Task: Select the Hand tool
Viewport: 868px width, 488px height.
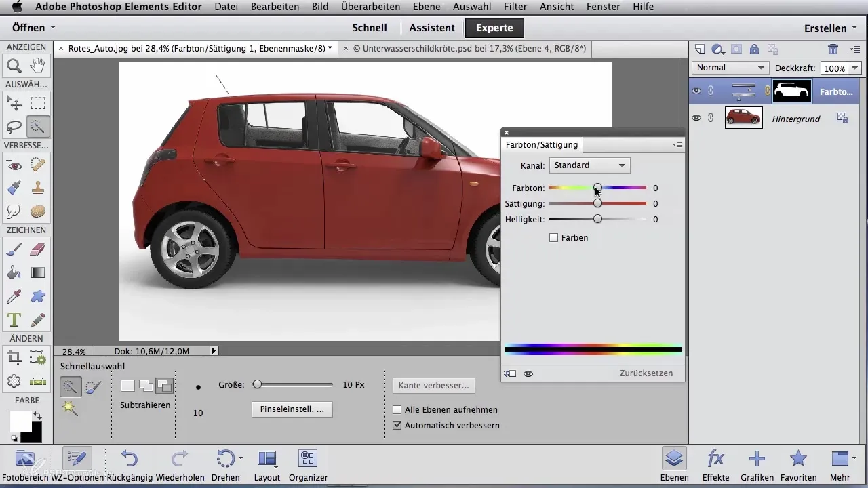Action: pyautogui.click(x=38, y=66)
